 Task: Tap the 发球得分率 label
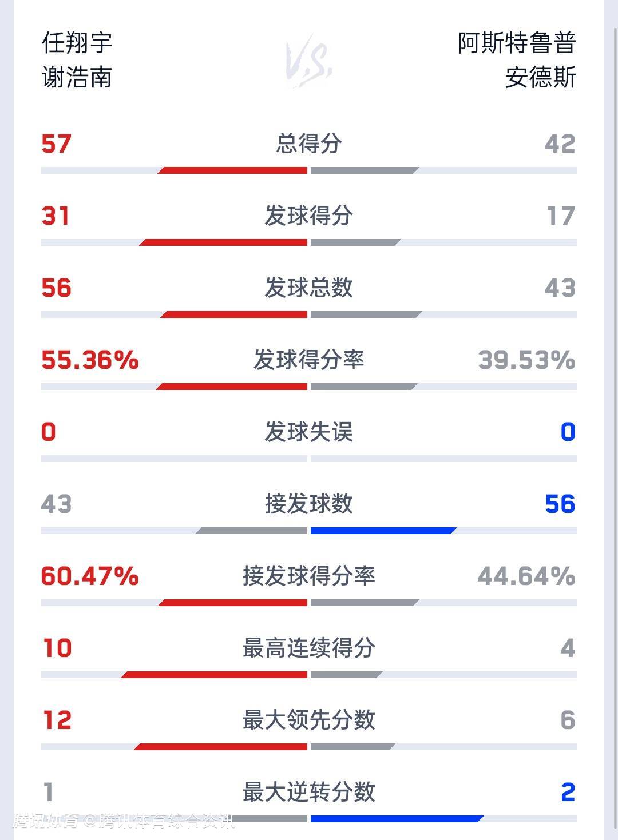pos(309,360)
